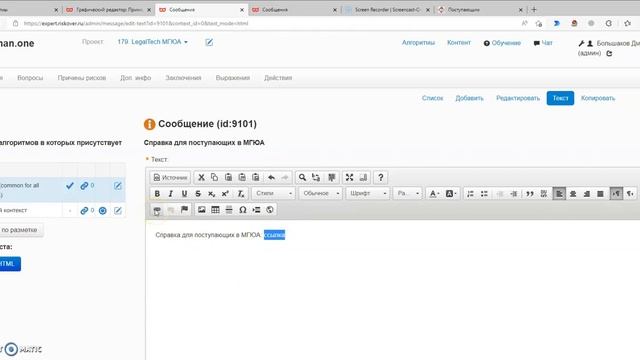Switch to the Вопросы tab
Viewport: 640px width, 360px height.
[30, 78]
